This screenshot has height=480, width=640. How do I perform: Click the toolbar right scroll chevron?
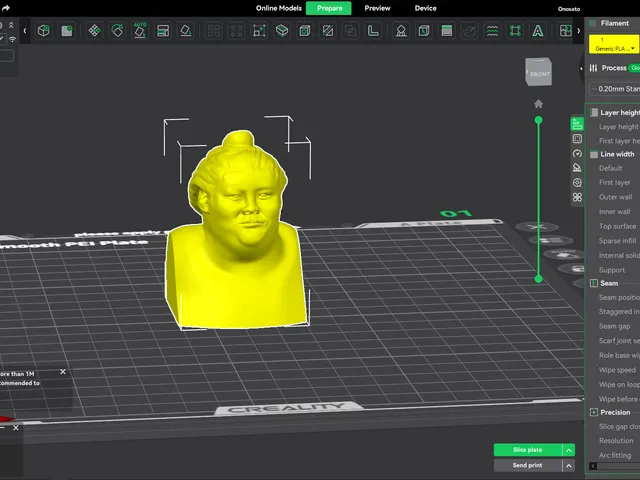coord(578,31)
